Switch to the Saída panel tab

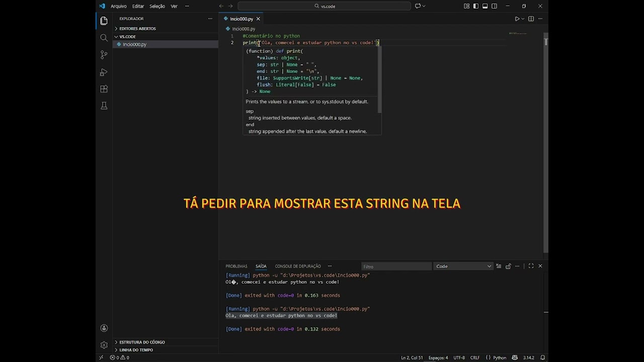click(x=261, y=266)
